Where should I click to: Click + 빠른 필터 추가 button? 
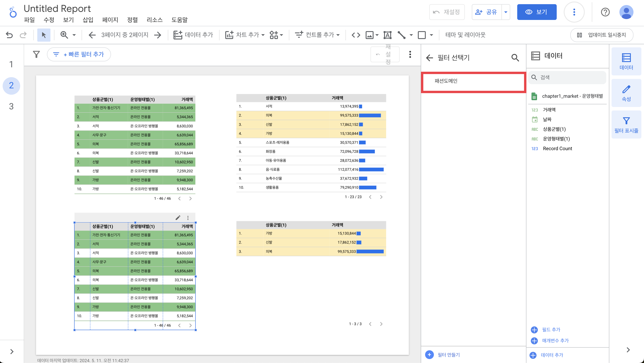79,54
